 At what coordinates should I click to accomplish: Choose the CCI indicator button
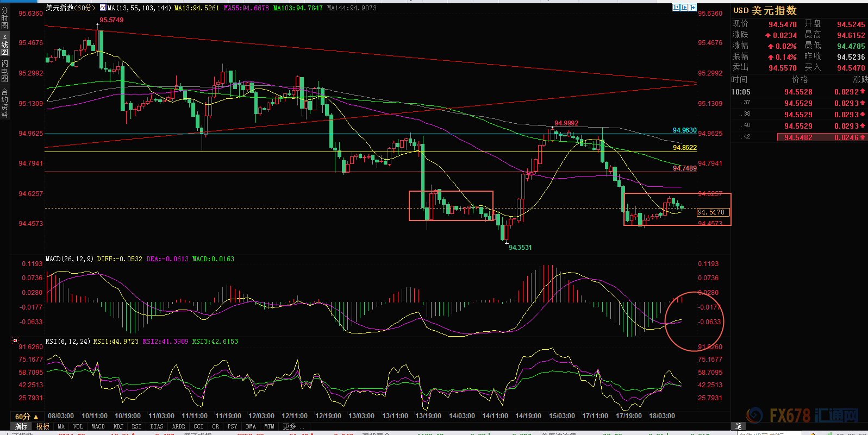tap(199, 426)
